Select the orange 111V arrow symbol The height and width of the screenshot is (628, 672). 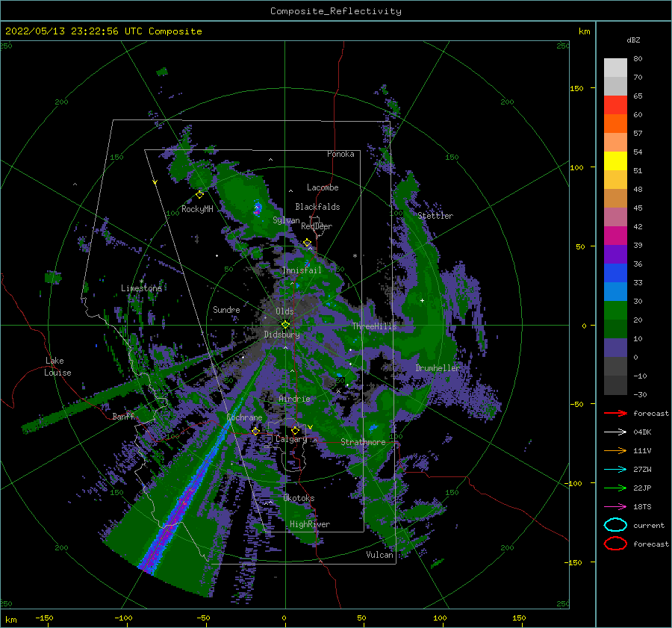coord(615,450)
